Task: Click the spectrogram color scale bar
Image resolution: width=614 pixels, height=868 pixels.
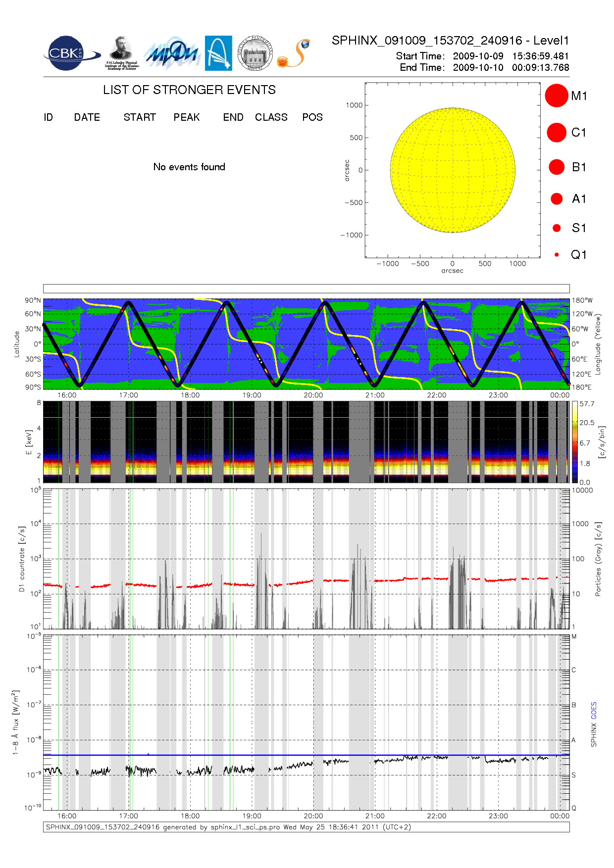Action: 574,442
